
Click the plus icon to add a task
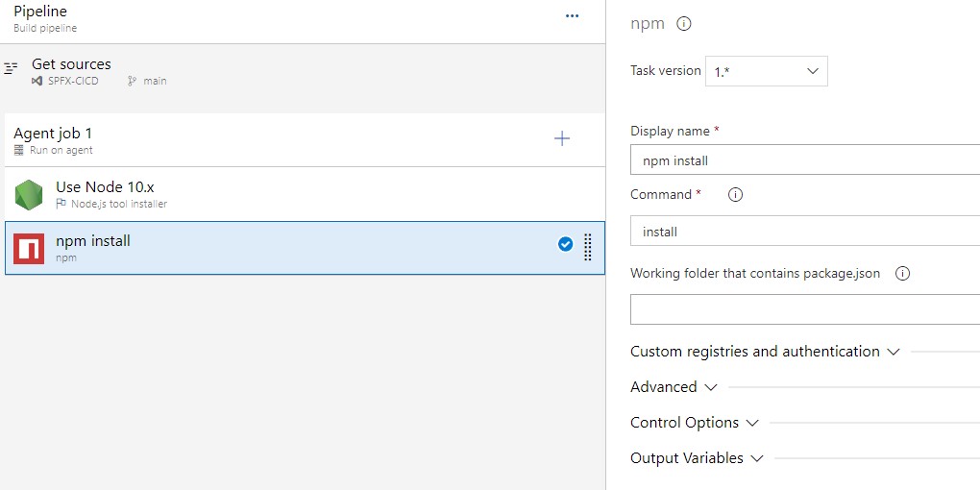pyautogui.click(x=562, y=139)
